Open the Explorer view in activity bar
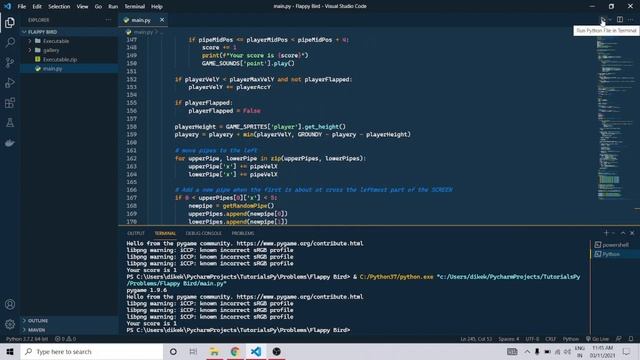The width and height of the screenshot is (640, 360). [10, 22]
